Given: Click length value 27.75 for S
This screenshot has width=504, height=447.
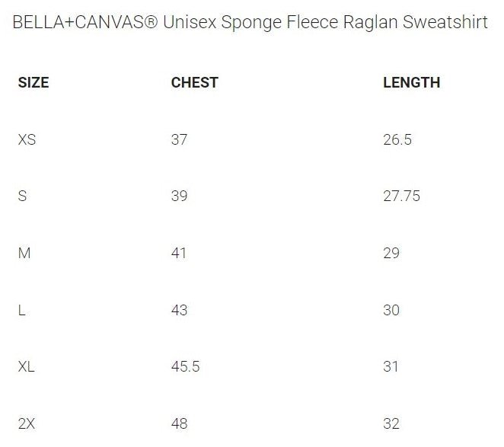Looking at the screenshot, I should click(x=401, y=196).
